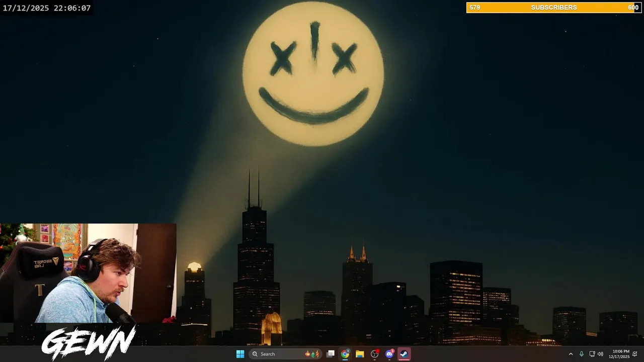Viewport: 644px width, 362px height.
Task: Open Steam from the taskbar
Action: tap(404, 354)
